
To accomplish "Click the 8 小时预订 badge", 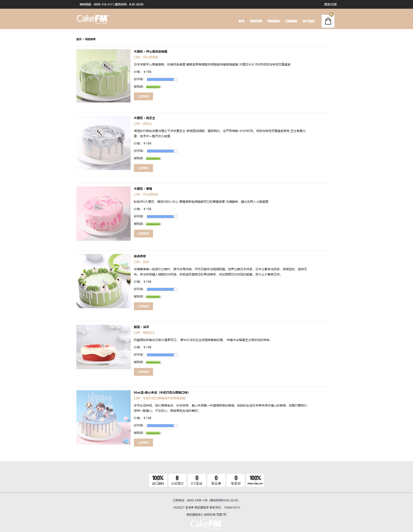I will coord(177,480).
